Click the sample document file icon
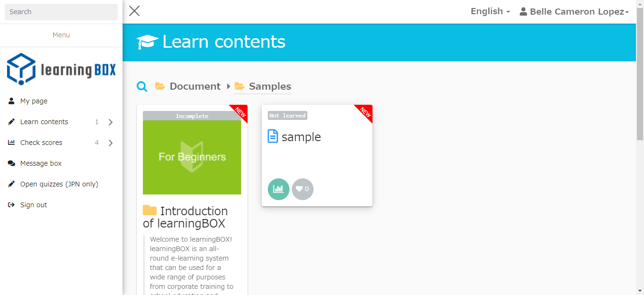Screen dimensions: 644x295 coord(273,136)
